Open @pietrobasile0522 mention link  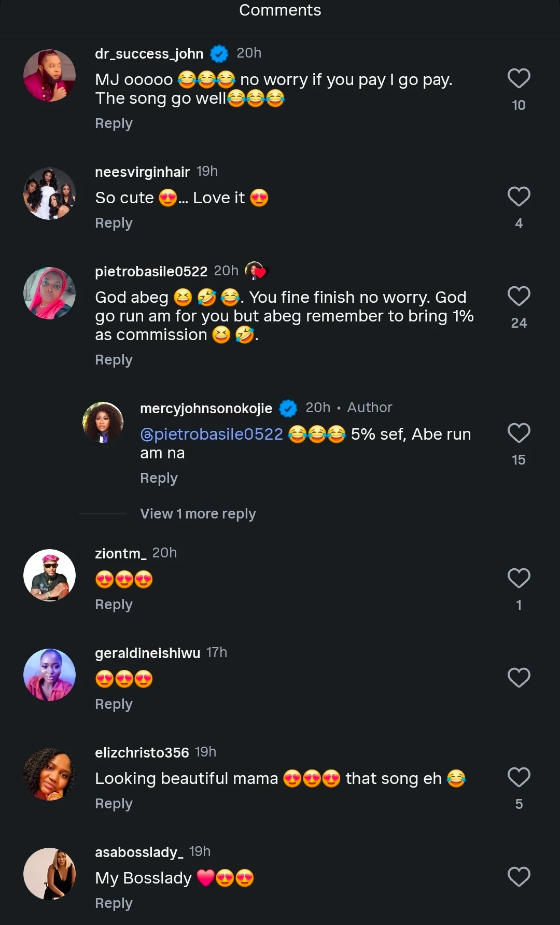tap(212, 434)
